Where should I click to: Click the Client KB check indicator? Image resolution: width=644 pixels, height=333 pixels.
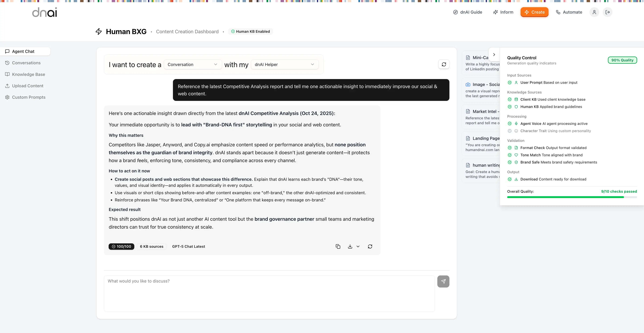(510, 100)
